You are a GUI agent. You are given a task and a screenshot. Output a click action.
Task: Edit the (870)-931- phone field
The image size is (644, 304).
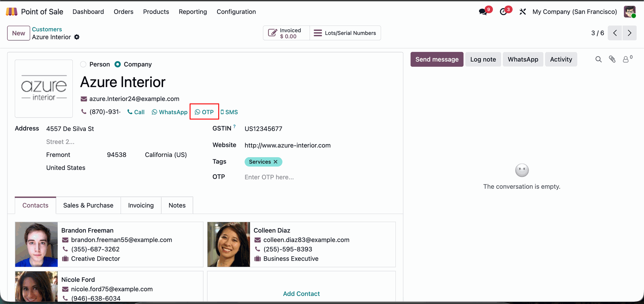click(x=105, y=112)
